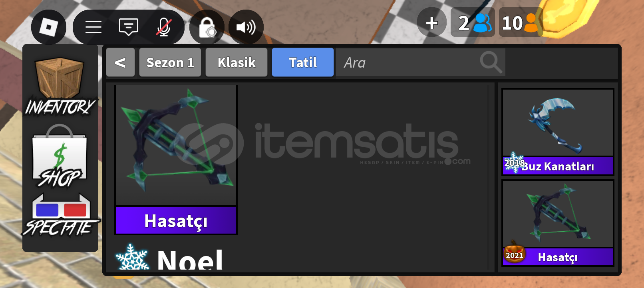This screenshot has height=288, width=644.
Task: Toggle the lock settings icon
Action: click(x=207, y=27)
